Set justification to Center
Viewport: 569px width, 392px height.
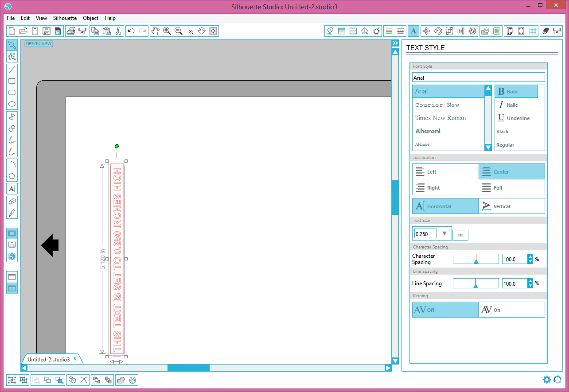click(x=512, y=172)
